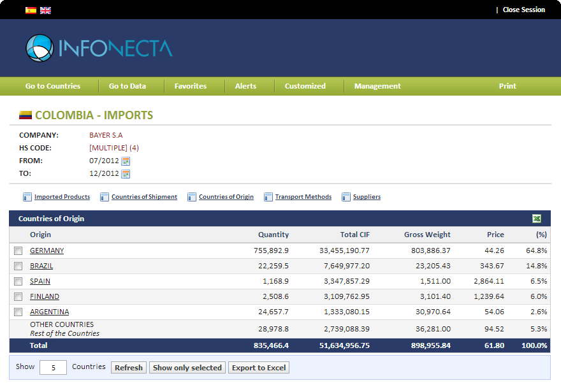Image resolution: width=561 pixels, height=392 pixels.
Task: Open the Management menu
Action: pyautogui.click(x=377, y=86)
